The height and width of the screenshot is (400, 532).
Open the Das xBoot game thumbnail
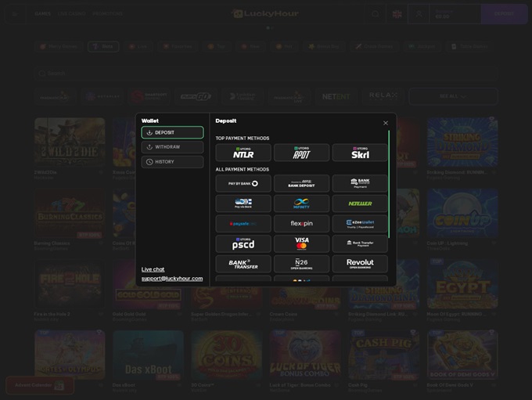click(x=149, y=355)
